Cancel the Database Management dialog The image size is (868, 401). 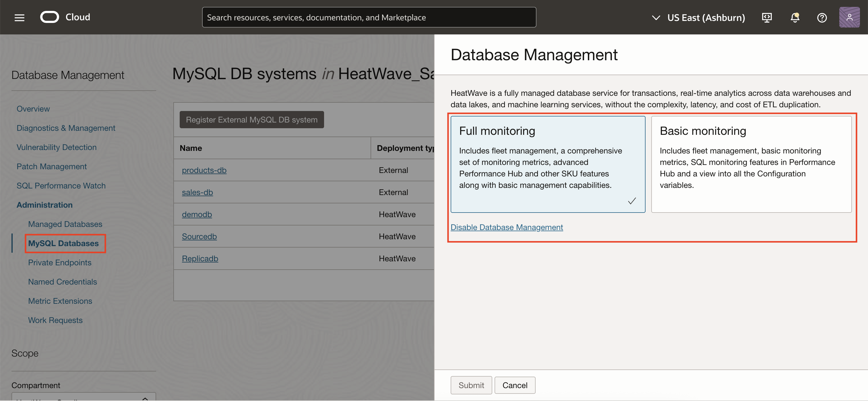515,385
